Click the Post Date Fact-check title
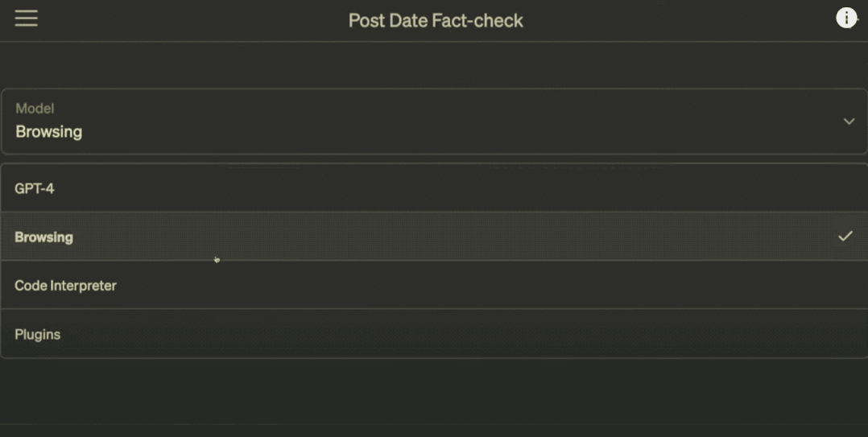Image resolution: width=868 pixels, height=437 pixels. click(x=436, y=20)
